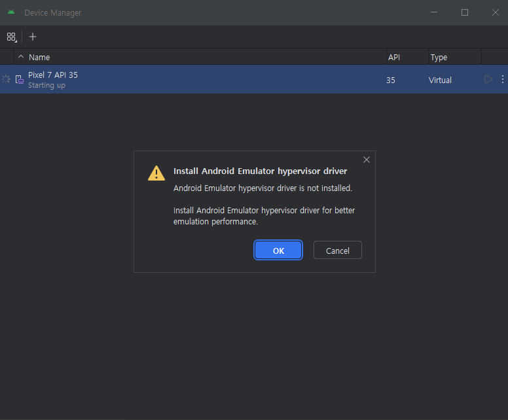Close the Device Manager window

(x=496, y=12)
